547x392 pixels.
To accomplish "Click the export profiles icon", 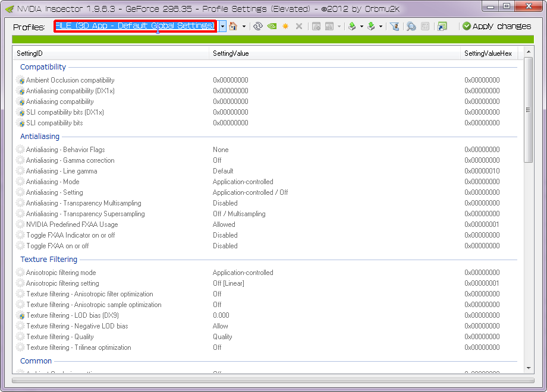I will point(352,26).
